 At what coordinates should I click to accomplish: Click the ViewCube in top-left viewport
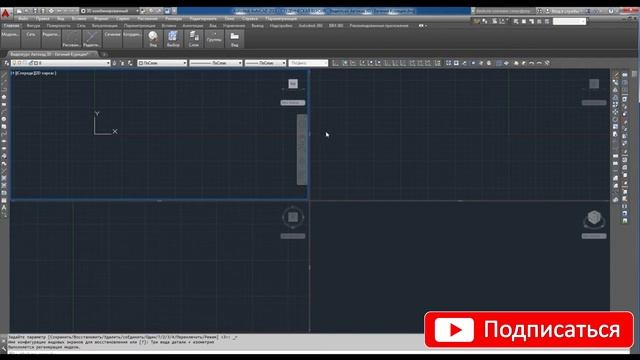(x=293, y=84)
